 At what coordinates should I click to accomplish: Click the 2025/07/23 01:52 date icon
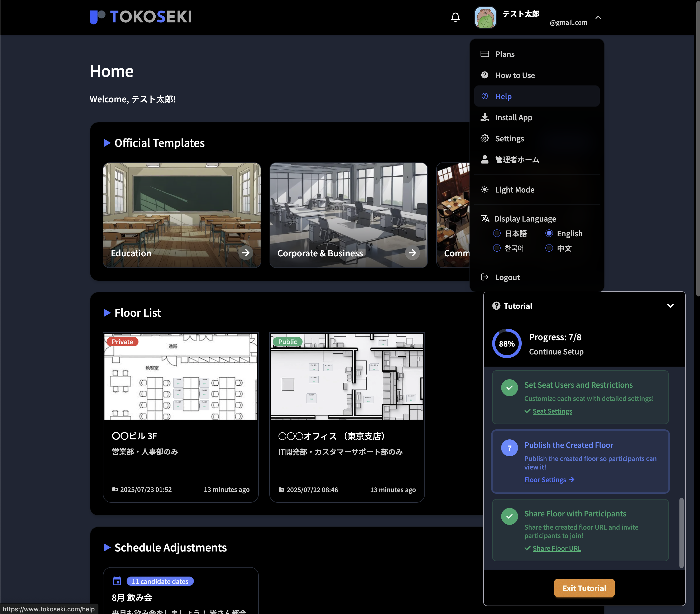point(115,489)
